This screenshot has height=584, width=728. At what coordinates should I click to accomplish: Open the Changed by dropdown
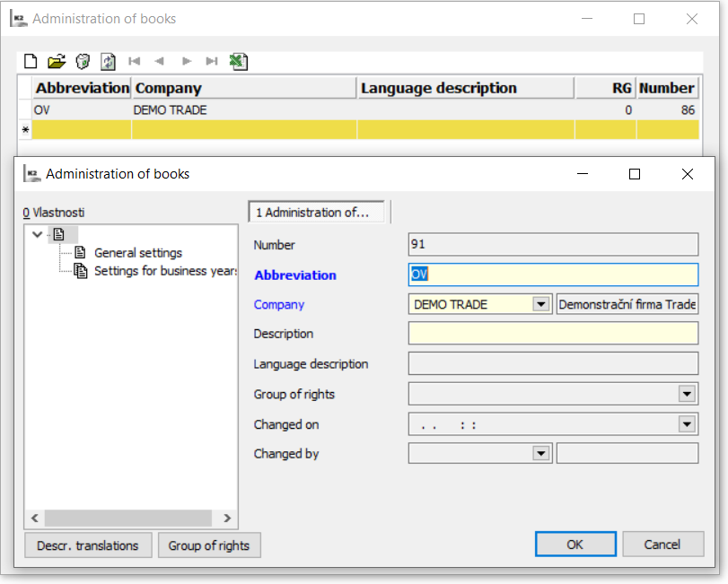point(540,454)
